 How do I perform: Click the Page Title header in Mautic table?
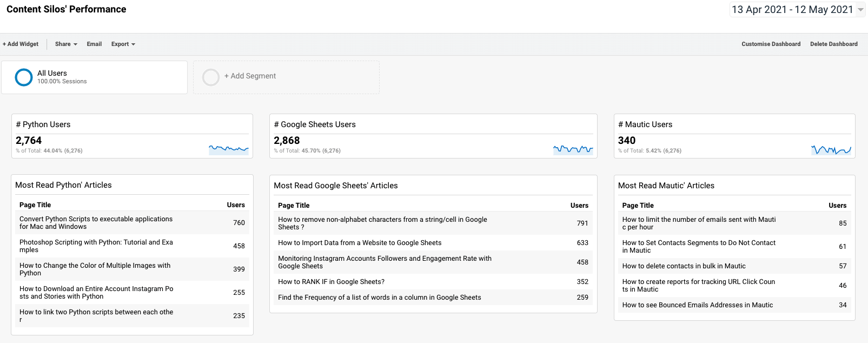click(638, 206)
